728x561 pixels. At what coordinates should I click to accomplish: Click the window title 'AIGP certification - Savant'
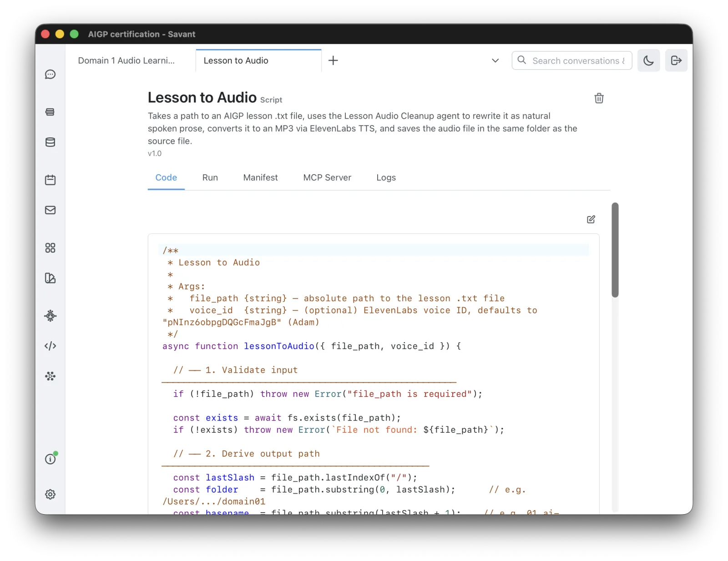point(142,34)
